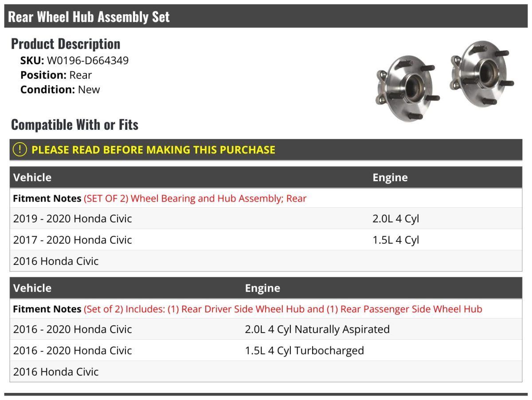Viewport: 532px width, 400px height.
Task: Click the 2.0L 4 Cyl engine entry
Action: click(395, 219)
